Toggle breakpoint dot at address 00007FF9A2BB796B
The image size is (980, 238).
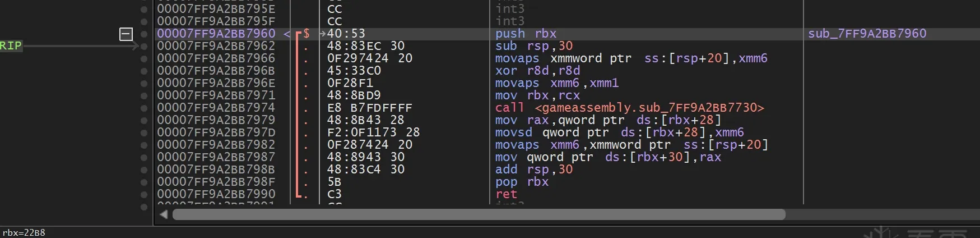click(144, 71)
